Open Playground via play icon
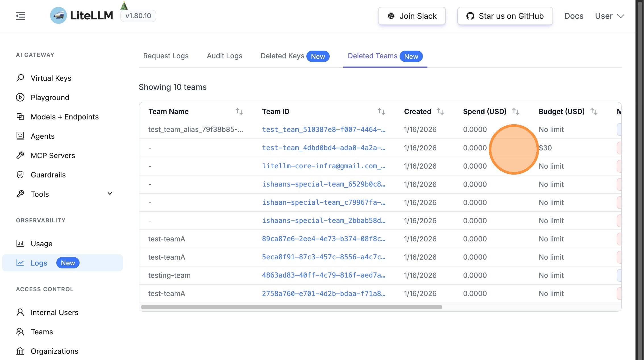The height and width of the screenshot is (360, 644). point(20,97)
